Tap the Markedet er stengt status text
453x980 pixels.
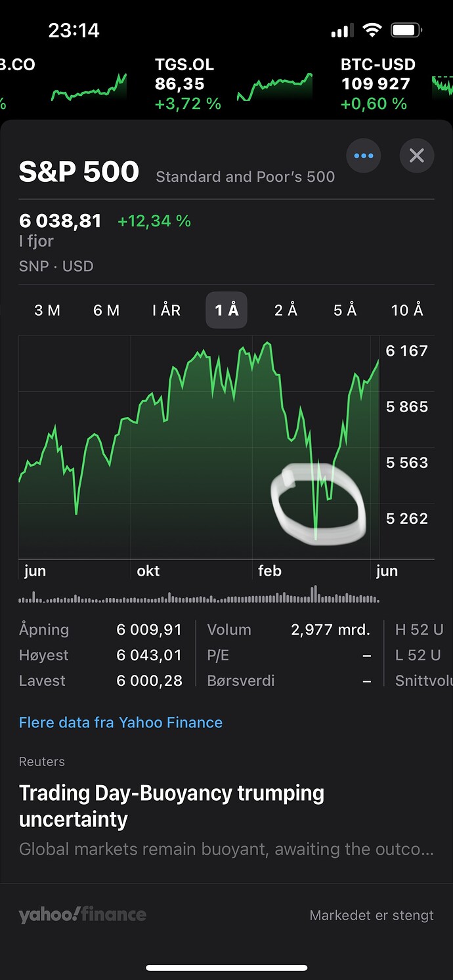click(x=372, y=915)
